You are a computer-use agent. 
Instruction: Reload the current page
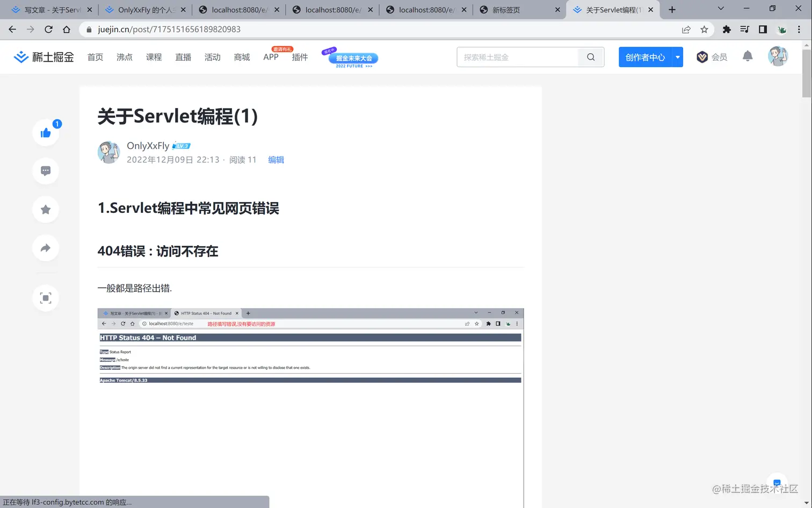[x=48, y=30]
